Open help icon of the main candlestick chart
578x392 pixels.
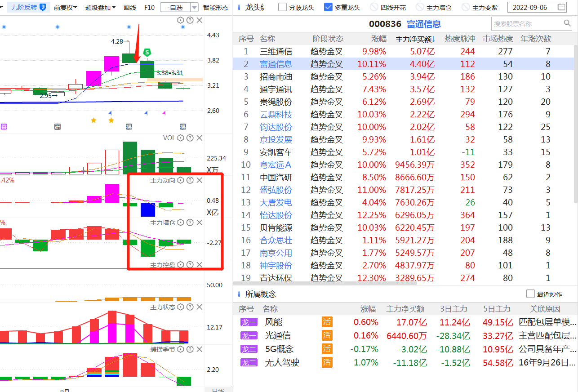(190, 20)
